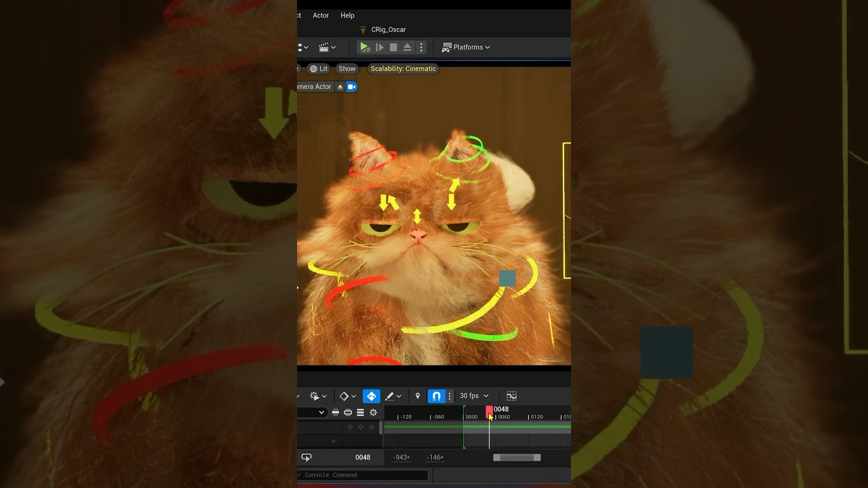Viewport: 868px width, 488px height.
Task: Click the Stop square button
Action: point(393,47)
